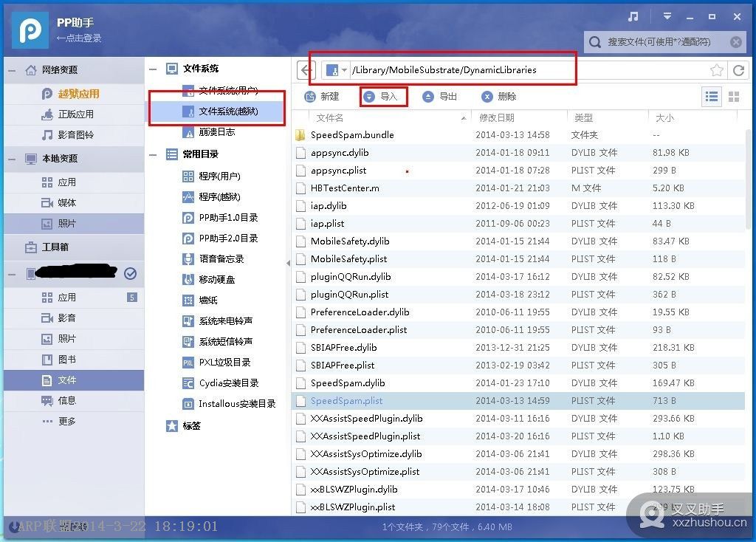Expand the 更多 more options
The height and width of the screenshot is (542, 756).
click(x=74, y=422)
